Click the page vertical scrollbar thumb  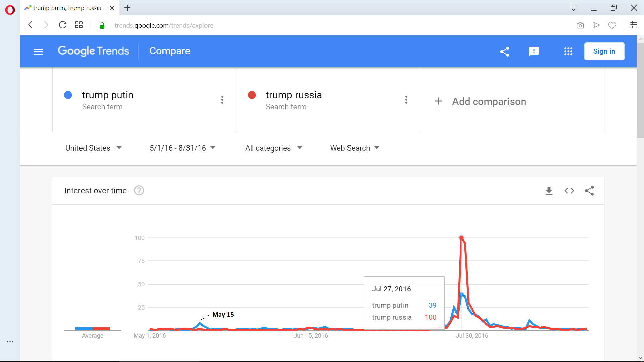pyautogui.click(x=640, y=90)
